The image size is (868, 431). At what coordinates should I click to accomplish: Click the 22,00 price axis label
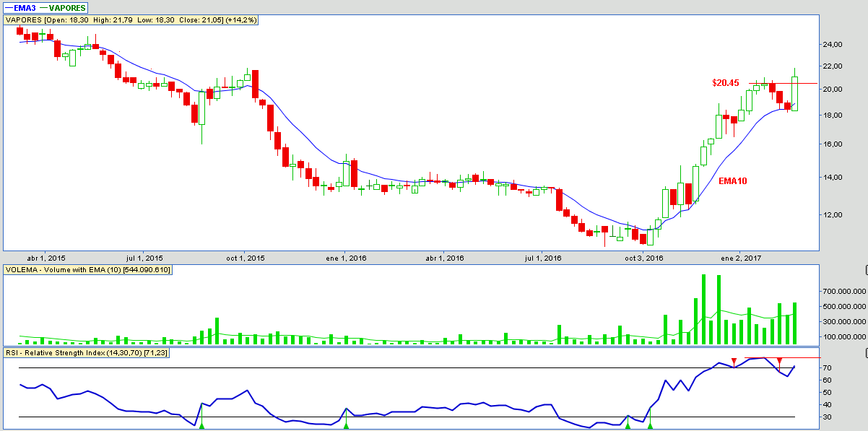tap(833, 66)
